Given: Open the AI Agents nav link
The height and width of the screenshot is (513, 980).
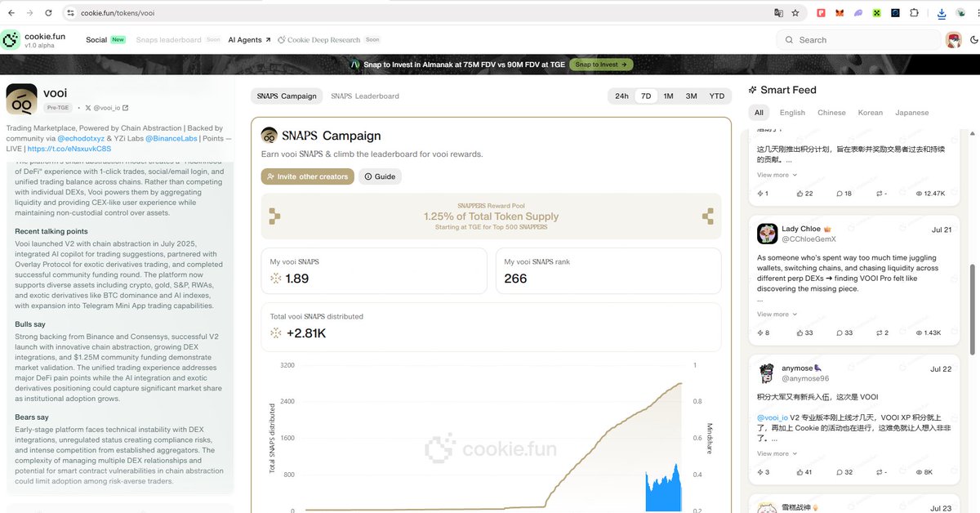Looking at the screenshot, I should pyautogui.click(x=249, y=40).
